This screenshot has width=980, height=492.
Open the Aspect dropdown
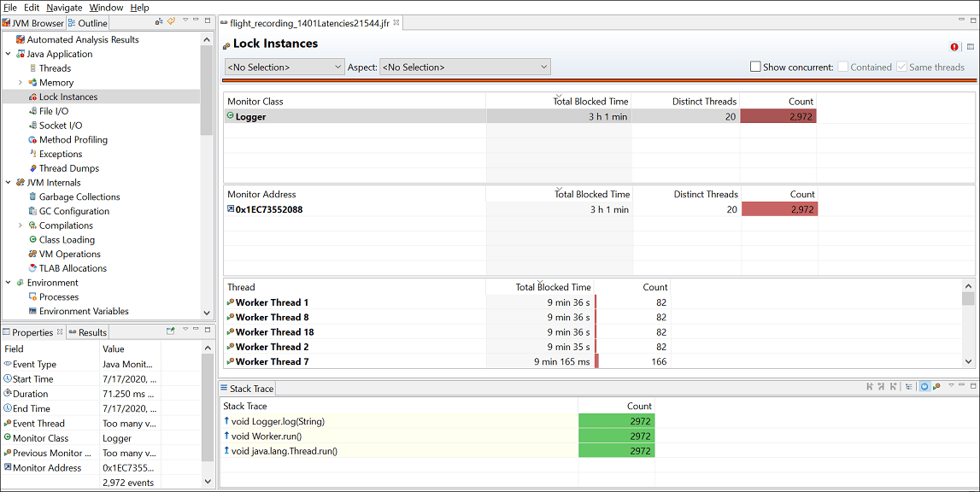point(465,67)
